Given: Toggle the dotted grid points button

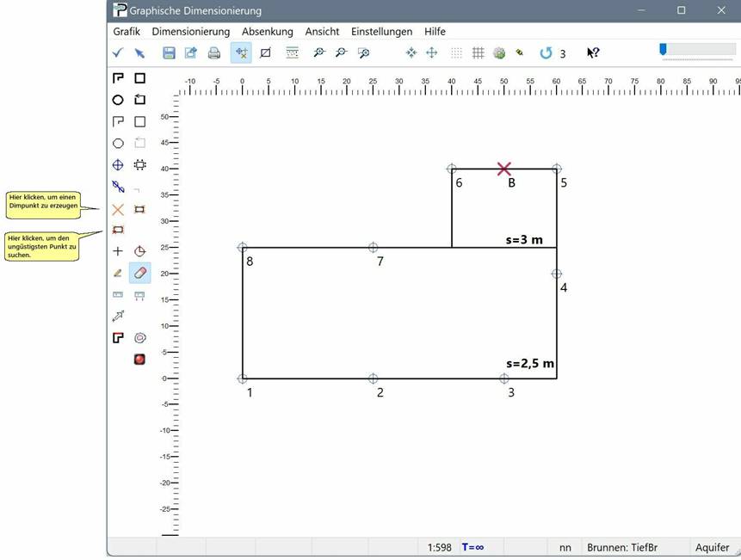Looking at the screenshot, I should click(x=456, y=53).
